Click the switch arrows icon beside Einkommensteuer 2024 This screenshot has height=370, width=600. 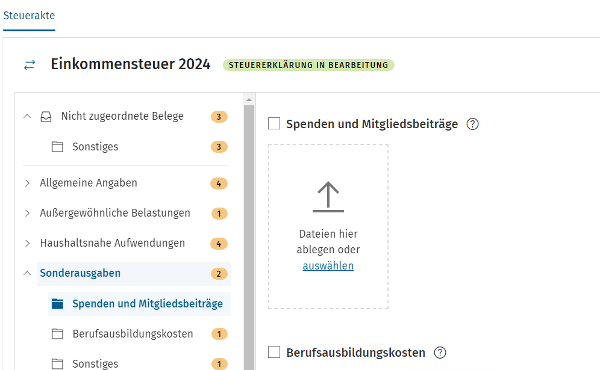(29, 65)
